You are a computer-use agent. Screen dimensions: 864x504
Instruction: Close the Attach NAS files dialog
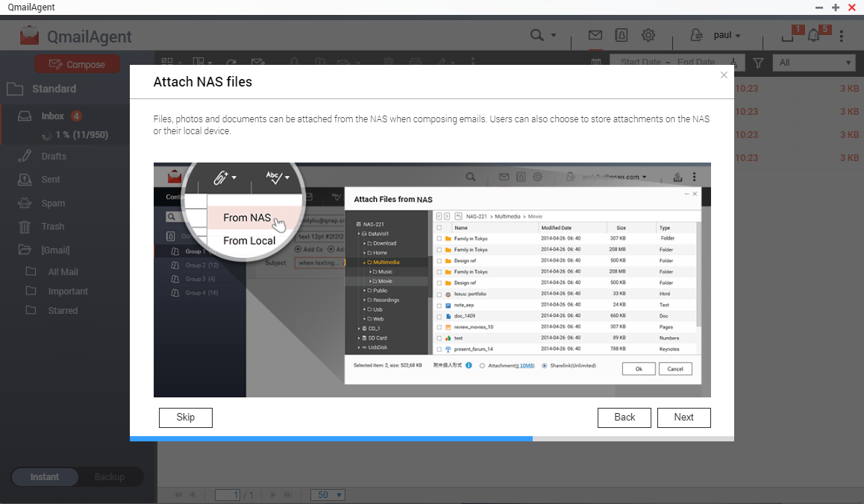pos(724,75)
